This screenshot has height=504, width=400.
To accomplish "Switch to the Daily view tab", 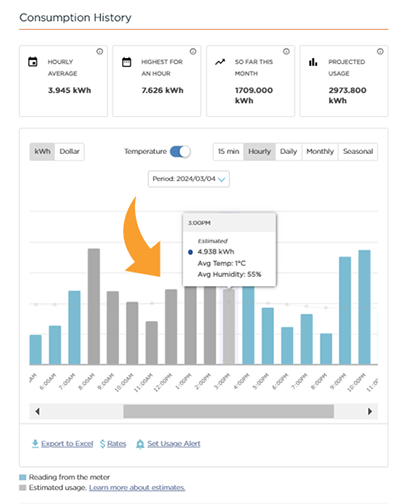I will 288,152.
